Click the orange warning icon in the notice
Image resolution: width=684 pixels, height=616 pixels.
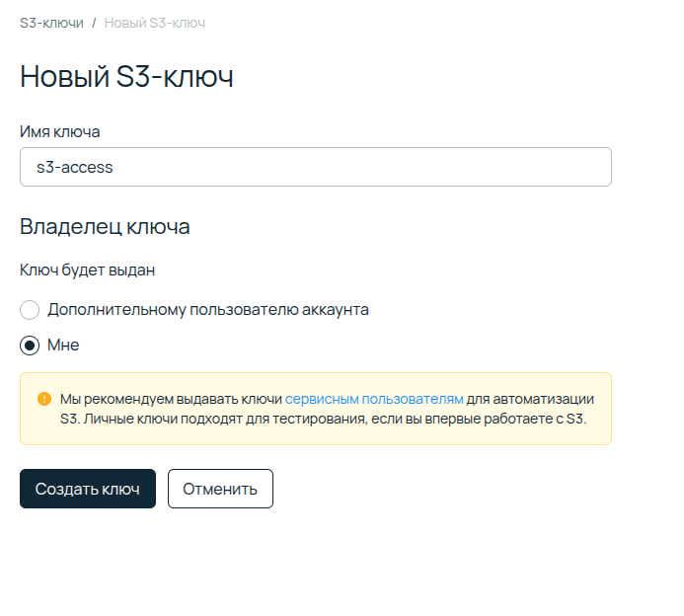44,399
